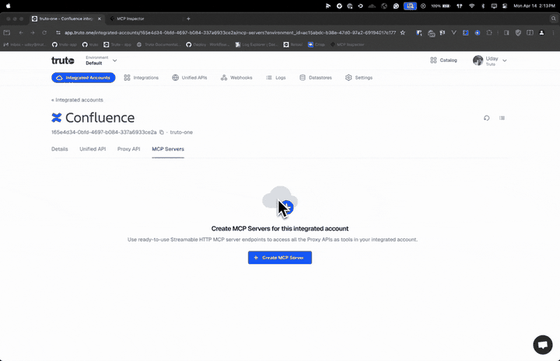Click the Create MCP Server button
The height and width of the screenshot is (361, 560).
pos(280,257)
